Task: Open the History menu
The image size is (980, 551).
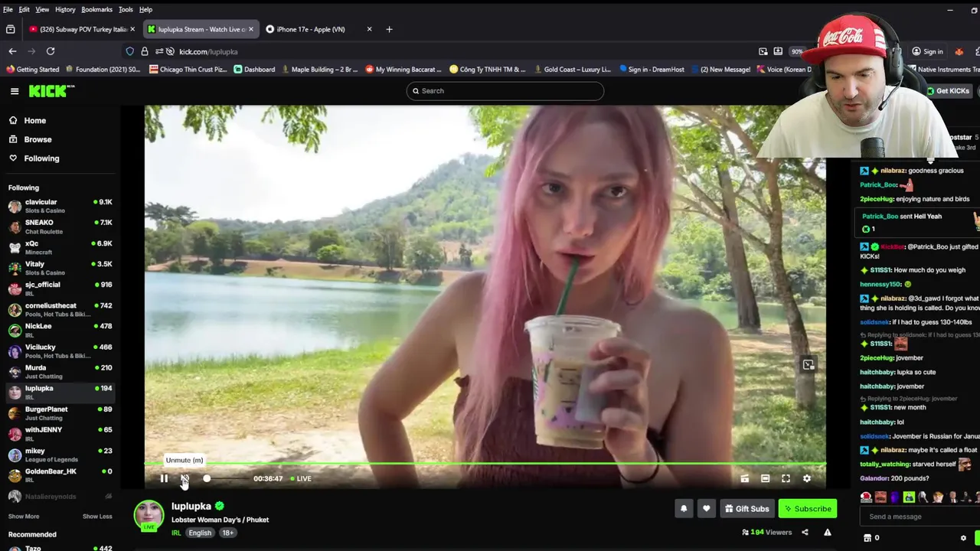Action: [x=65, y=9]
